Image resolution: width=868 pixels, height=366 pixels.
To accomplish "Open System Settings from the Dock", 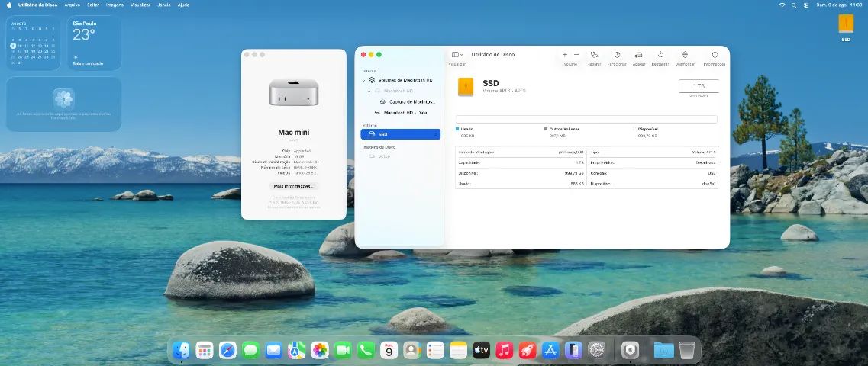I will click(x=597, y=350).
